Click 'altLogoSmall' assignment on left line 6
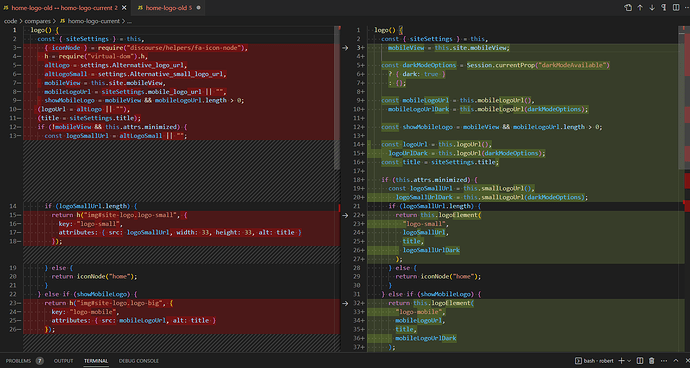The height and width of the screenshot is (368, 690). [x=135, y=74]
